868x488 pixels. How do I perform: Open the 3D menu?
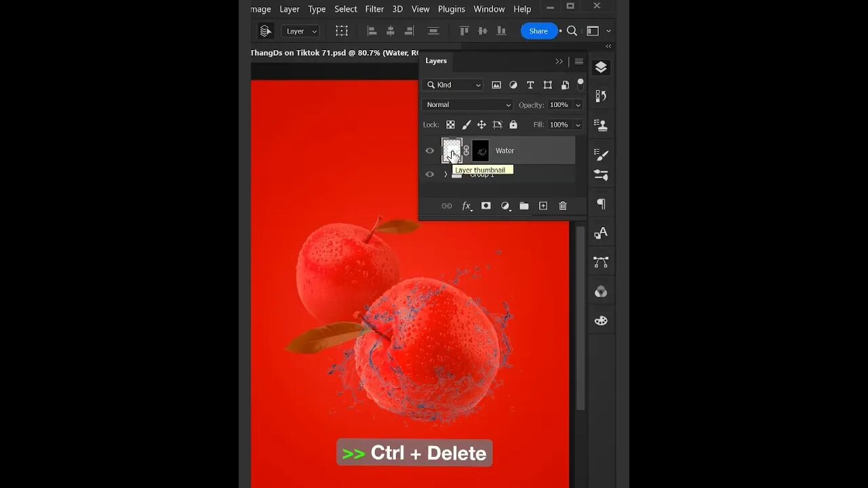click(397, 9)
